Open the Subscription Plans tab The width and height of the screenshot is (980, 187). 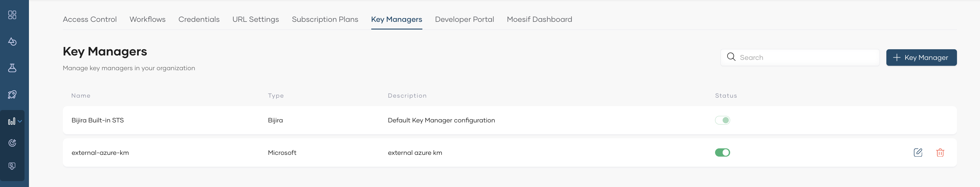(x=325, y=19)
